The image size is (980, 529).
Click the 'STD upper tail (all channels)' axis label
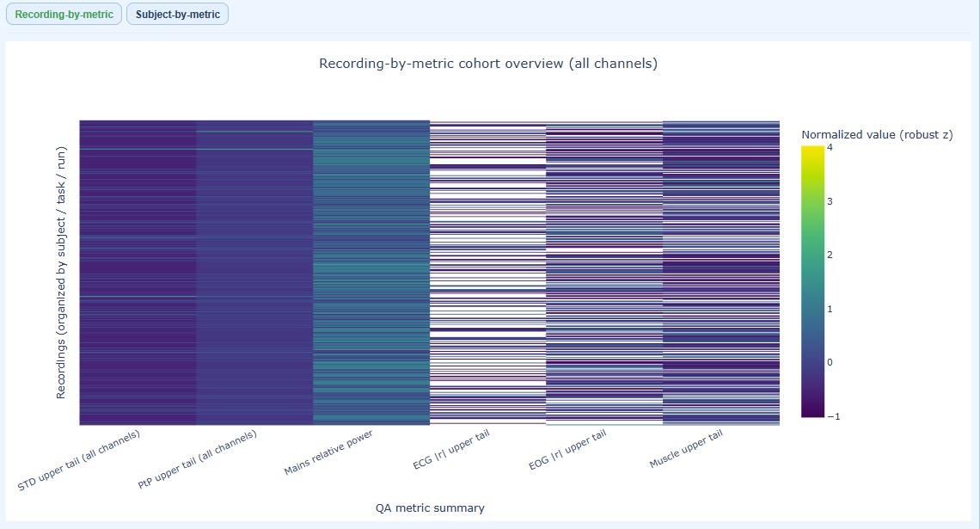pos(80,461)
